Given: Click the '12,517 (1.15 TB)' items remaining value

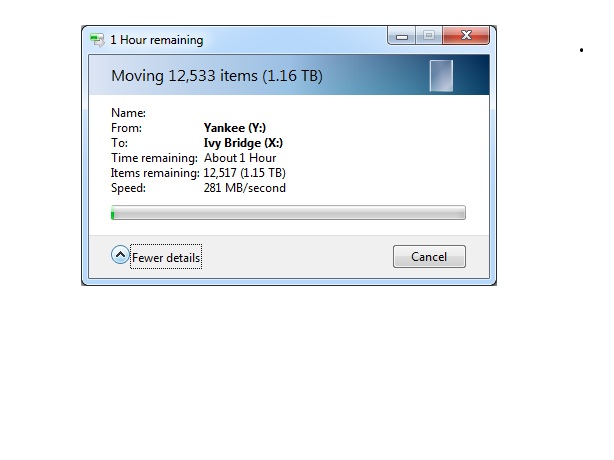Looking at the screenshot, I should click(244, 173).
